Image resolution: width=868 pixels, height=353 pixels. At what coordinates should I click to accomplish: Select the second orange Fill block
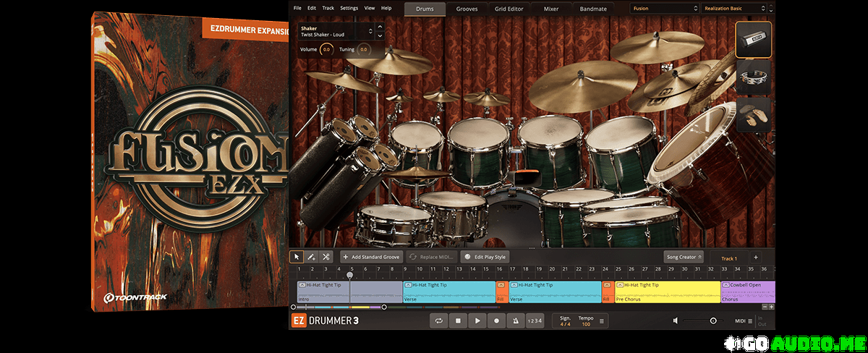pos(608,292)
